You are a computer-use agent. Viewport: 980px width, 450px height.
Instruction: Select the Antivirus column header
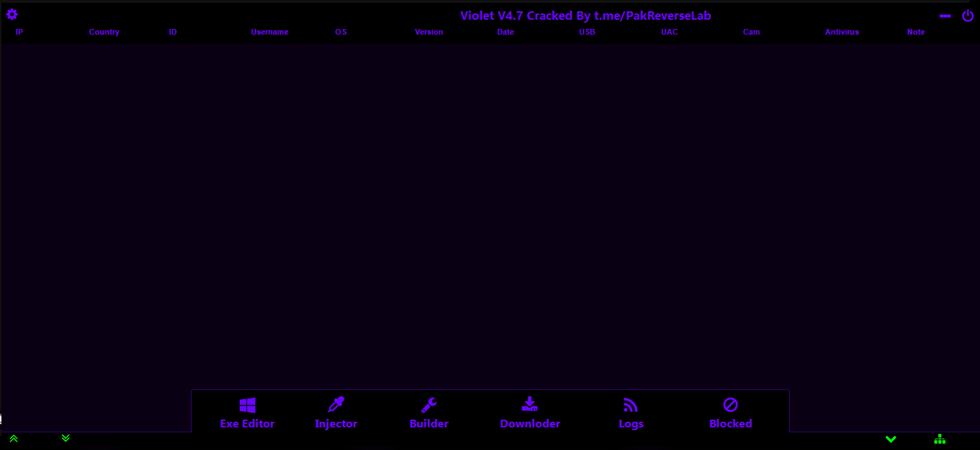[842, 32]
